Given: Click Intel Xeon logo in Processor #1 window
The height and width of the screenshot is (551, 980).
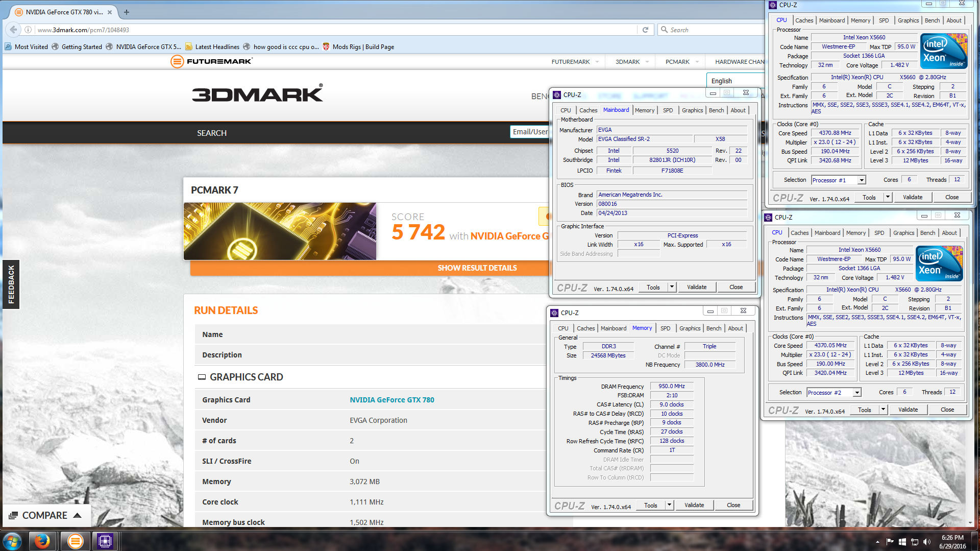Looking at the screenshot, I should tap(943, 51).
